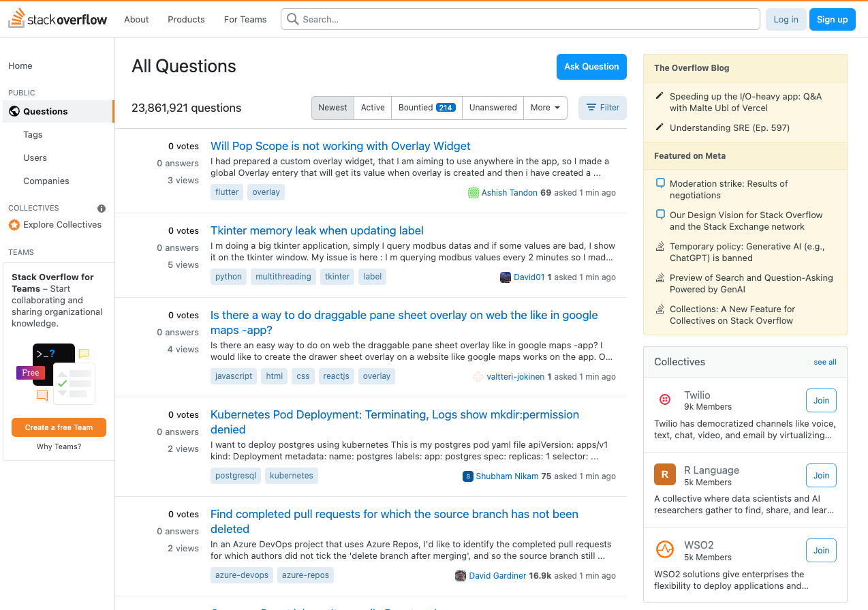Image resolution: width=868 pixels, height=610 pixels.
Task: Click inside the Search input field
Action: coord(477,19)
